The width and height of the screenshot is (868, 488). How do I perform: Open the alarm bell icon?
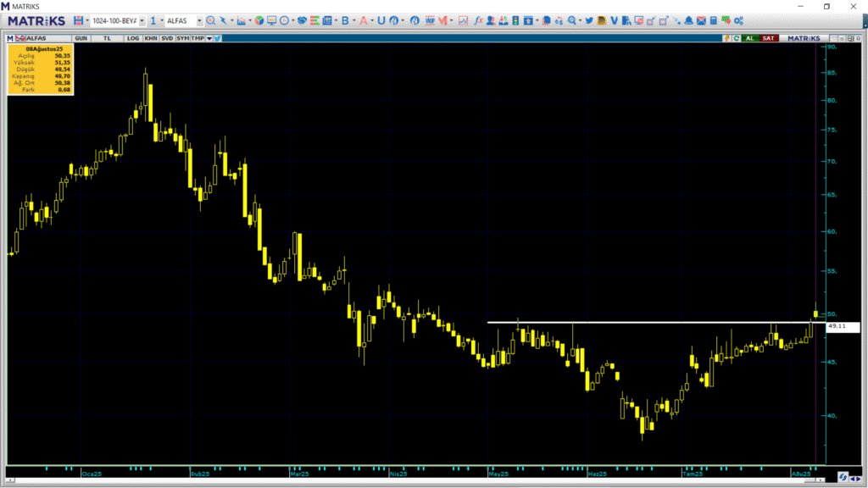[x=688, y=20]
